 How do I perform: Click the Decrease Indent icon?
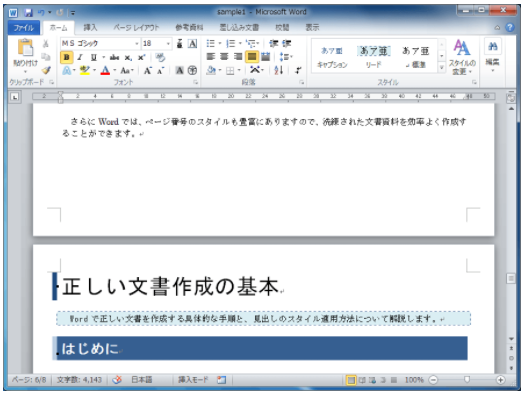pyautogui.click(x=274, y=43)
